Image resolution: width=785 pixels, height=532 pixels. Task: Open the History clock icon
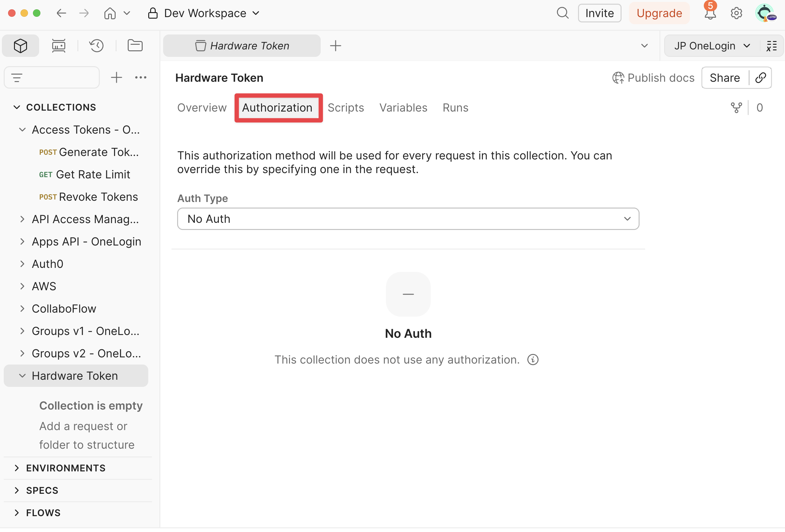[x=97, y=46]
